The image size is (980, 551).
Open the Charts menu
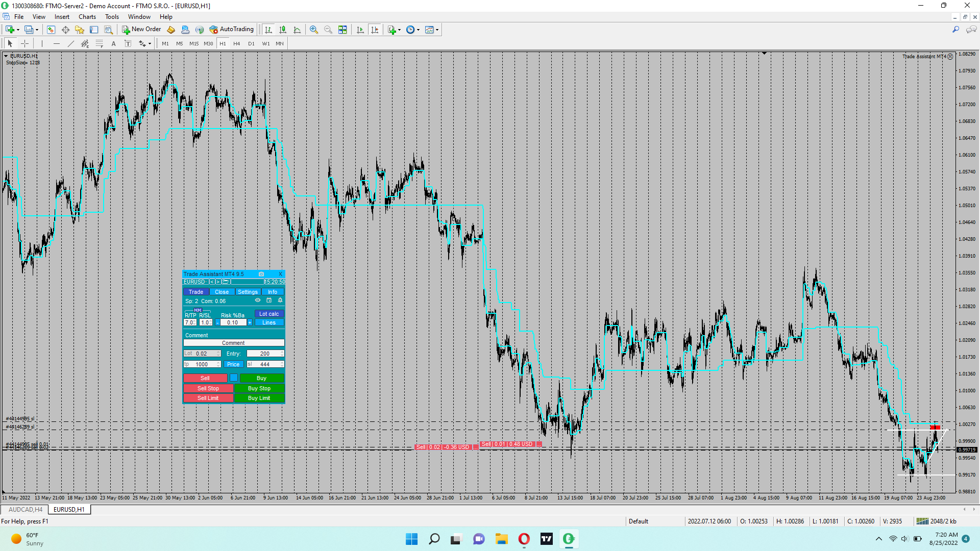87,17
